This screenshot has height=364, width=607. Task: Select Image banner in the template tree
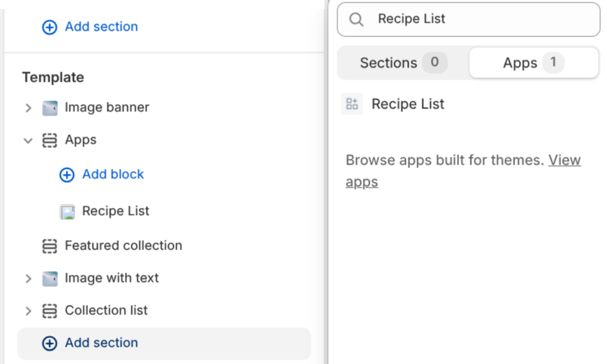tap(107, 107)
